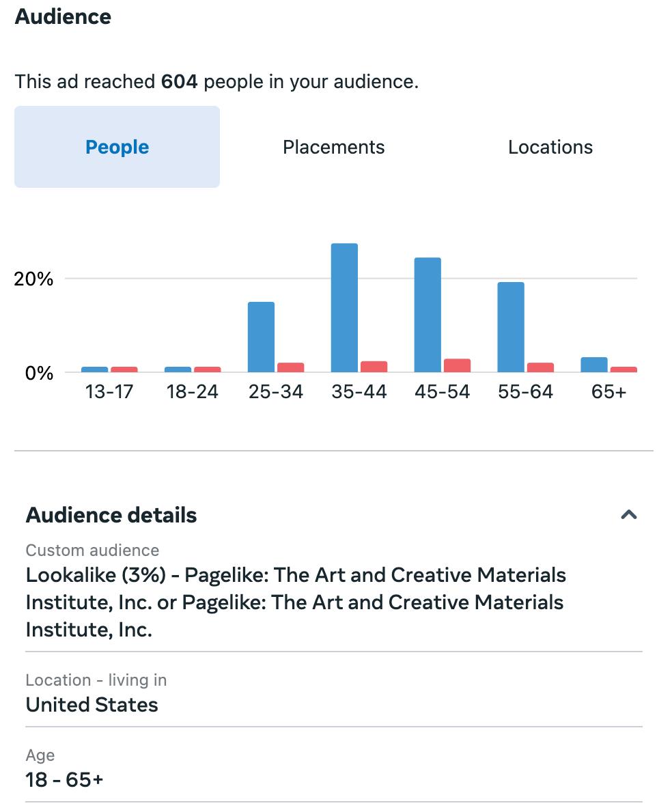Click the blue bar for ages 65+
672x810 pixels.
tap(594, 365)
